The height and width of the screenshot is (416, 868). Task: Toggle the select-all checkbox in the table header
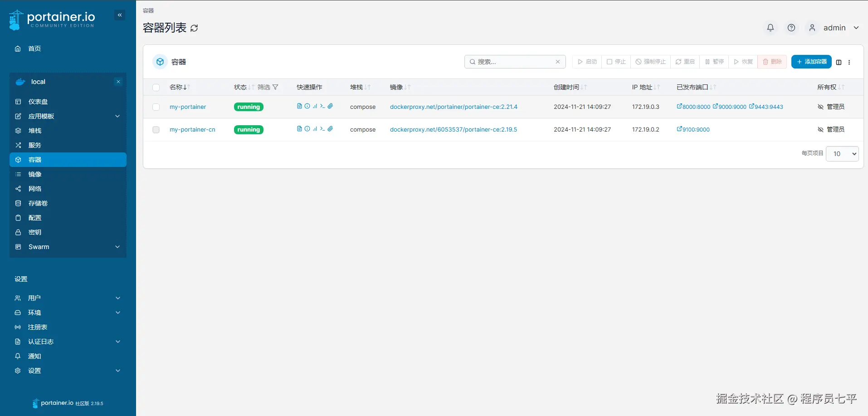[156, 88]
